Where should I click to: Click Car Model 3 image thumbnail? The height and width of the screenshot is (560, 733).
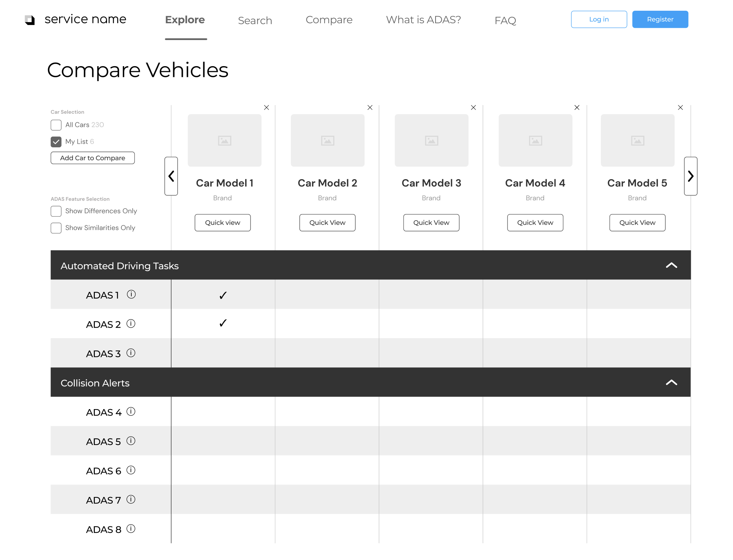tap(431, 140)
